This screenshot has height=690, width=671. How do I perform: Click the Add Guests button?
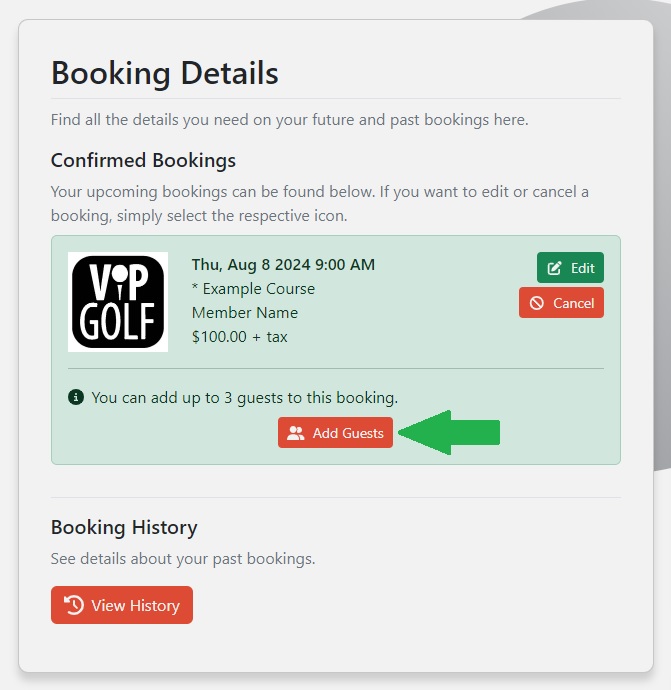[x=335, y=433]
